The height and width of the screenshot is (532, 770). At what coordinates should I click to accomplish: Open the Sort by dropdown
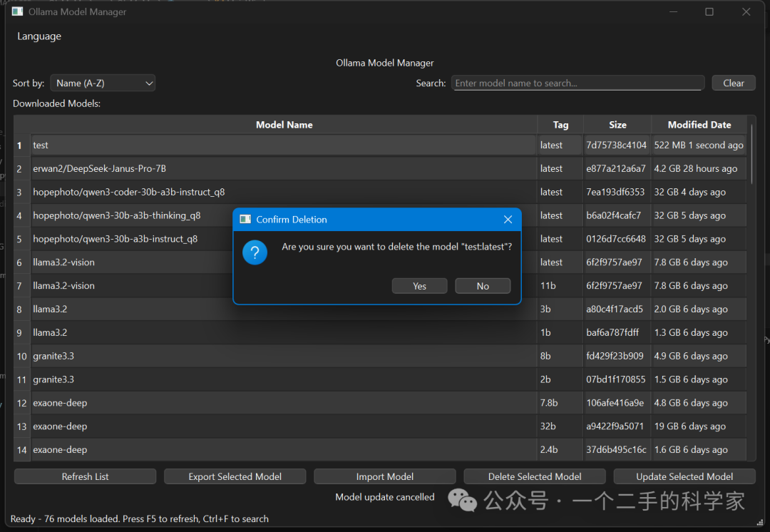[103, 83]
